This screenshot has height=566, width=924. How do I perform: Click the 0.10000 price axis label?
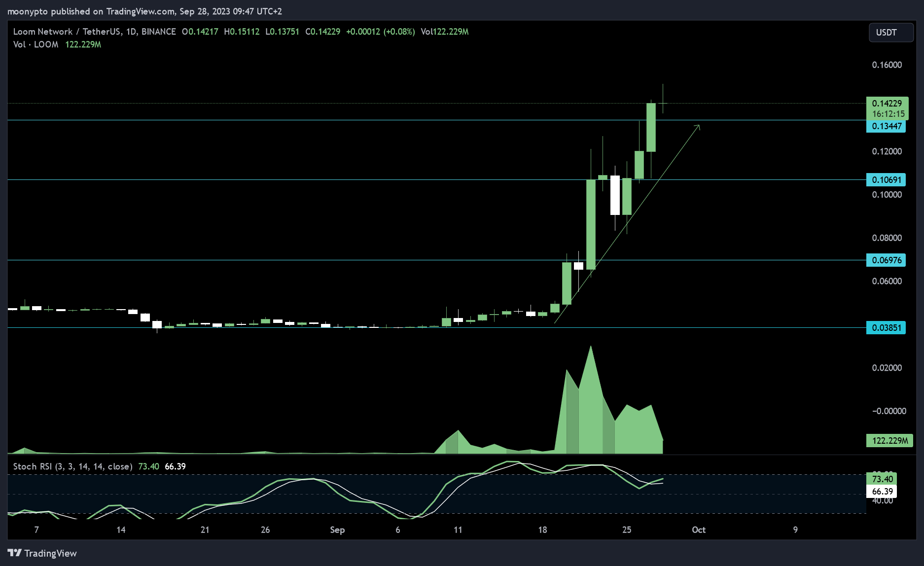point(887,195)
